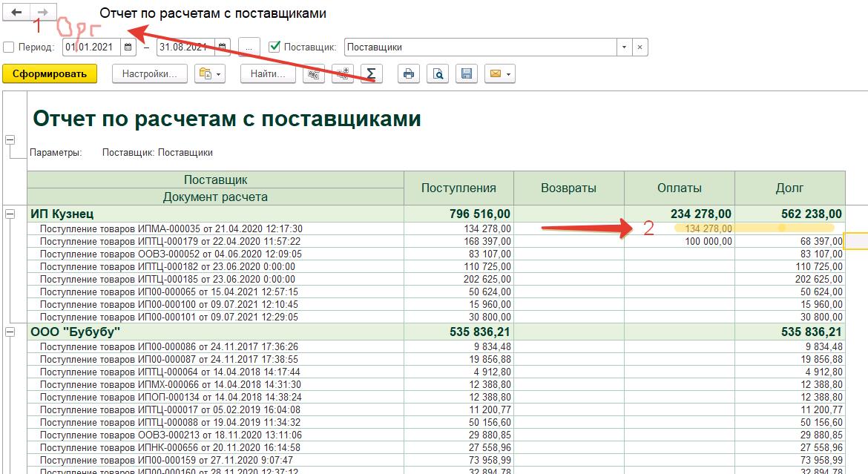The image size is (868, 474).
Task: Open the send by email dropdown
Action: [x=499, y=73]
